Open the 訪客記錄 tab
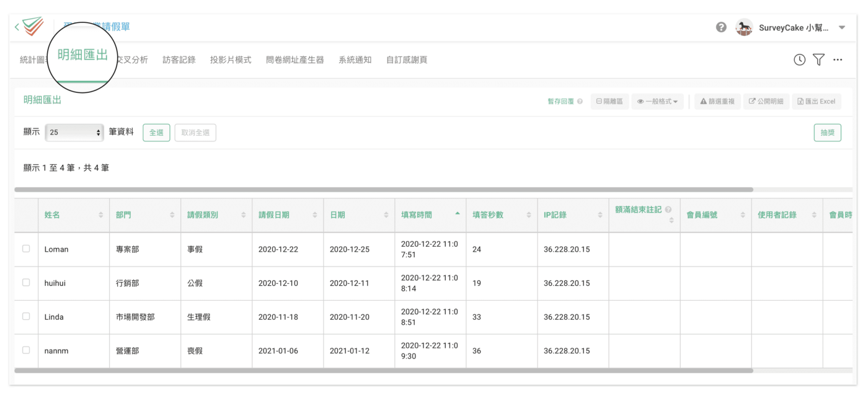The width and height of the screenshot is (868, 398). pos(179,60)
